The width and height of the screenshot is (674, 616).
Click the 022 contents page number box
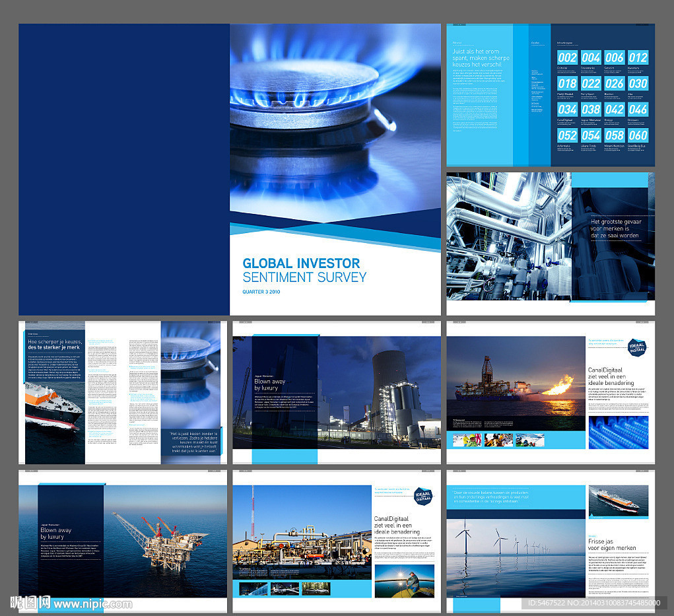pos(591,83)
